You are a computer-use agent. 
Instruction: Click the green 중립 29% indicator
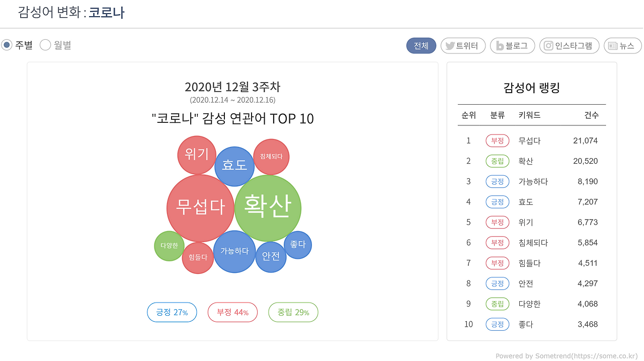pos(293,312)
